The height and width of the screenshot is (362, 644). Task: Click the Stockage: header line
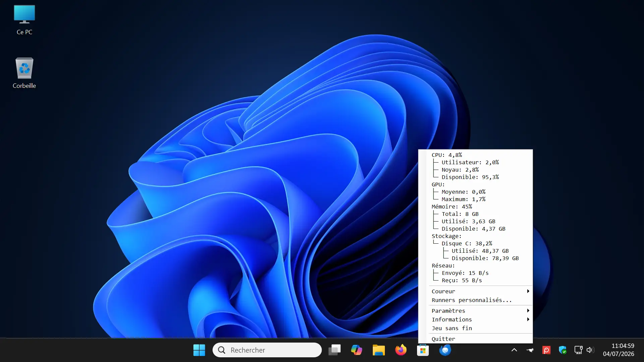click(x=447, y=236)
